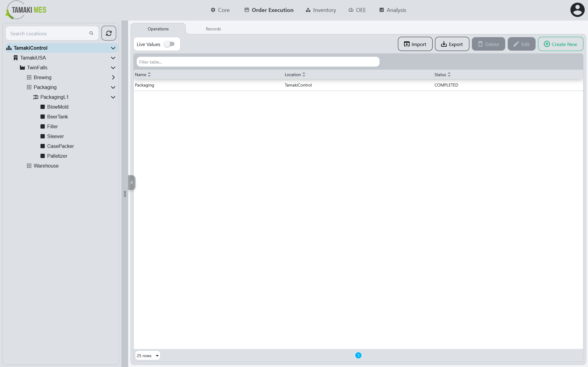Collapse the TamakiUSA tree node

tap(113, 58)
